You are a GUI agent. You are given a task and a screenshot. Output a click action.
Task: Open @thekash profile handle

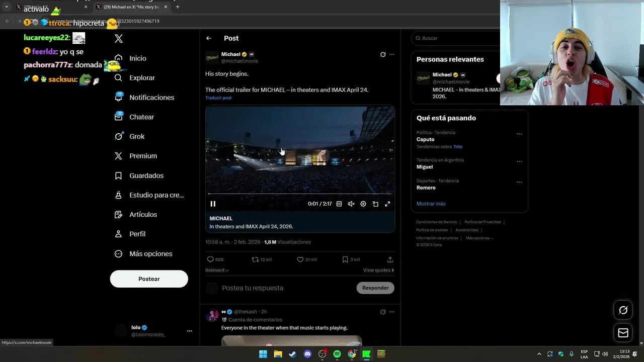[x=246, y=312]
